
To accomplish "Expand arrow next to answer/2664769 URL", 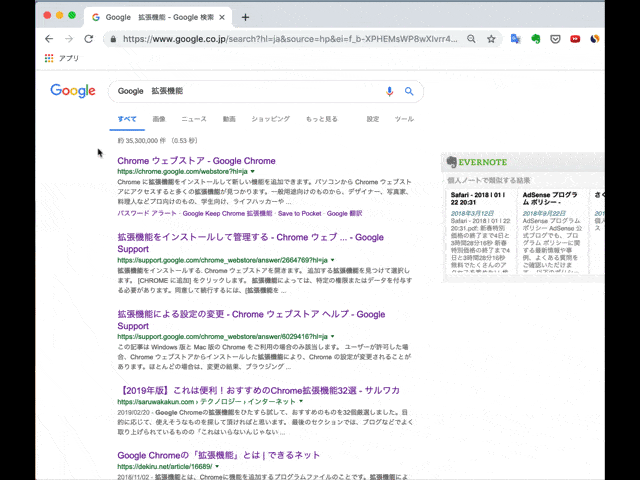I will [333, 260].
